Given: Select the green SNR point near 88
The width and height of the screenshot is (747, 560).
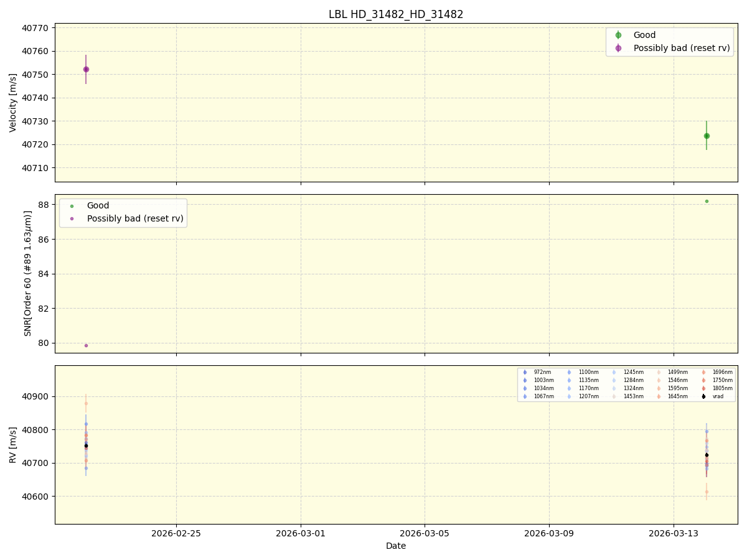Looking at the screenshot, I should pyautogui.click(x=707, y=201).
